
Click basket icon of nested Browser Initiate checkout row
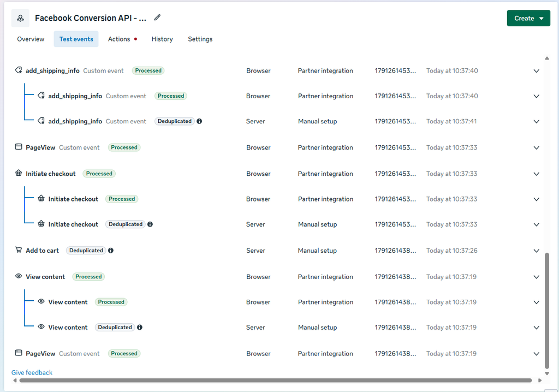point(41,199)
